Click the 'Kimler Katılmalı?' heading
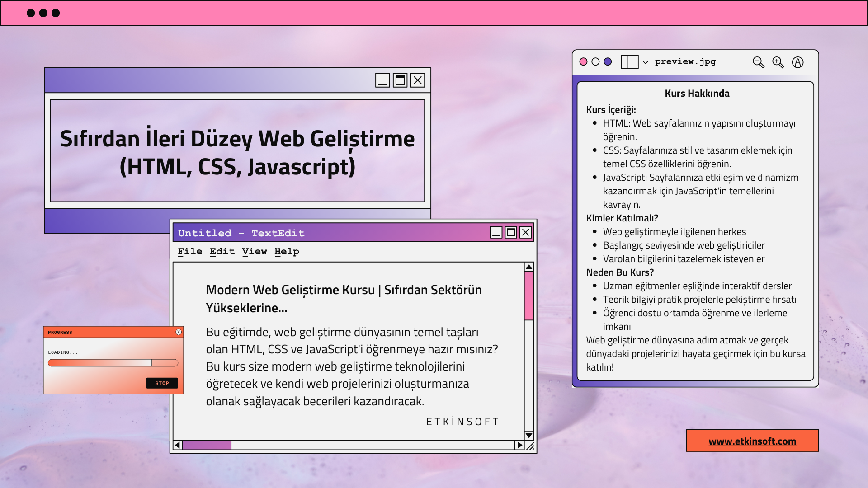 [622, 218]
